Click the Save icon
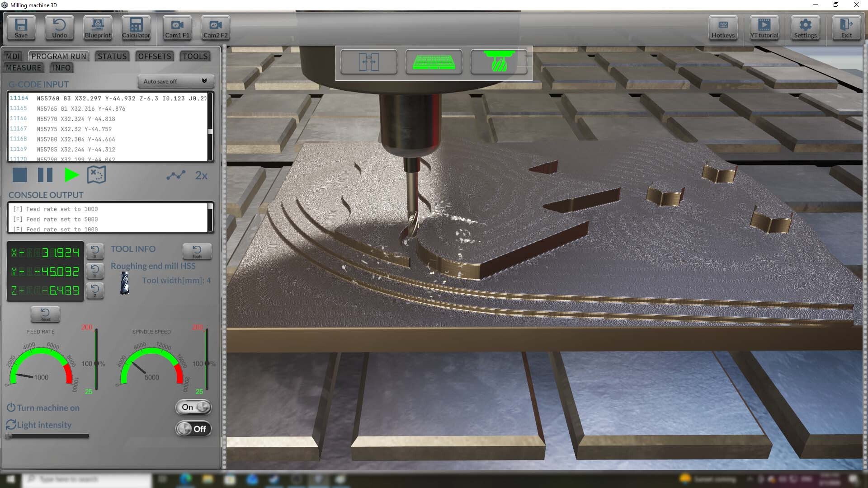The image size is (868, 488). click(x=21, y=28)
